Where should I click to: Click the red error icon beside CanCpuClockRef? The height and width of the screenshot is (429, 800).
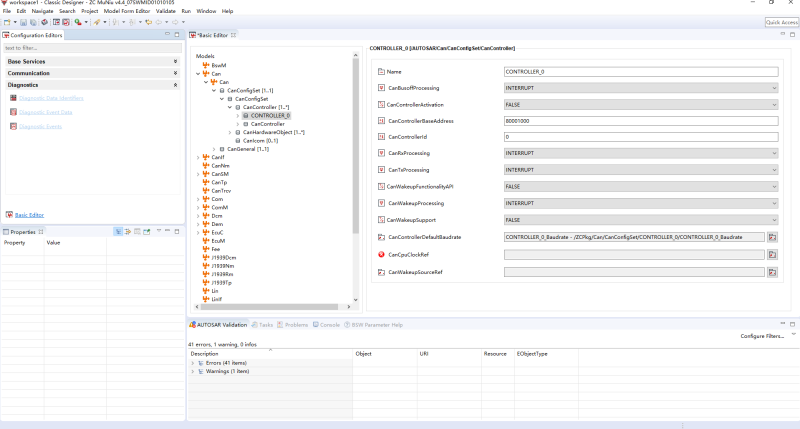click(381, 254)
